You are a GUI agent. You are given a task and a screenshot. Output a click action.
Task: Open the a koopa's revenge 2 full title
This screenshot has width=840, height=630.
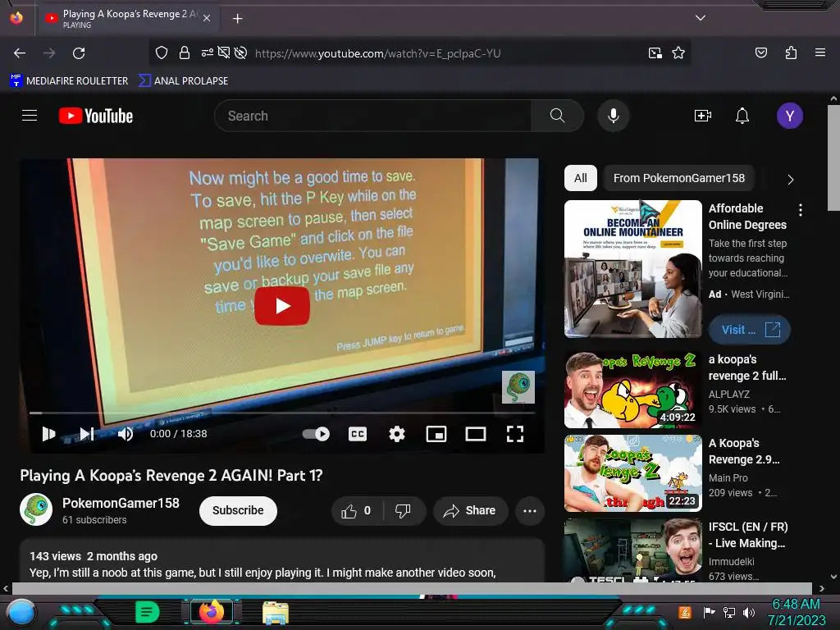tap(747, 367)
